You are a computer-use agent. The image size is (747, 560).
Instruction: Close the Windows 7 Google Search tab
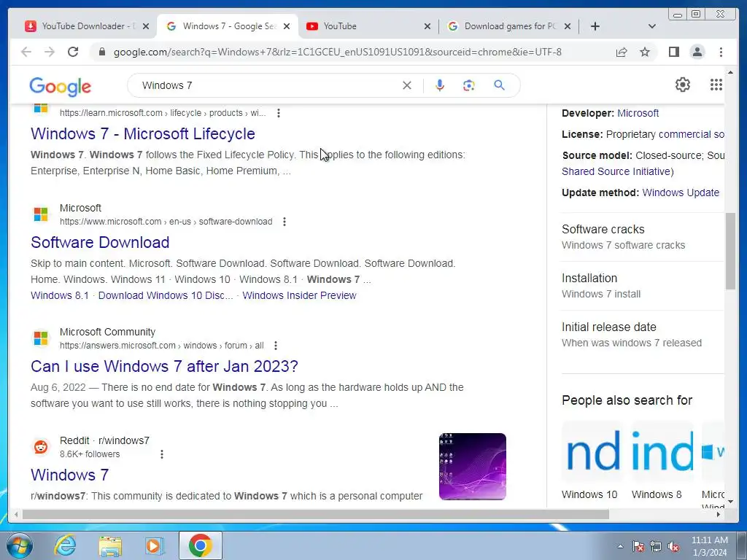(x=286, y=26)
